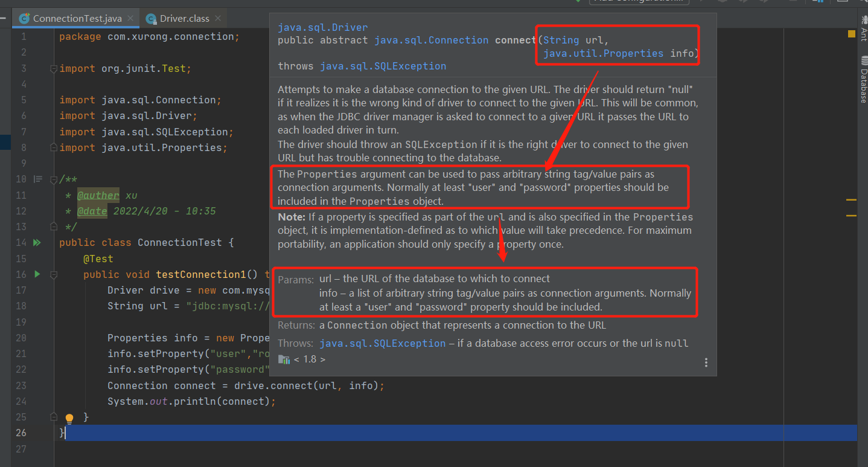Click the JDK 1.8 library icon in popup
This screenshot has width=868, height=467.
tap(284, 359)
